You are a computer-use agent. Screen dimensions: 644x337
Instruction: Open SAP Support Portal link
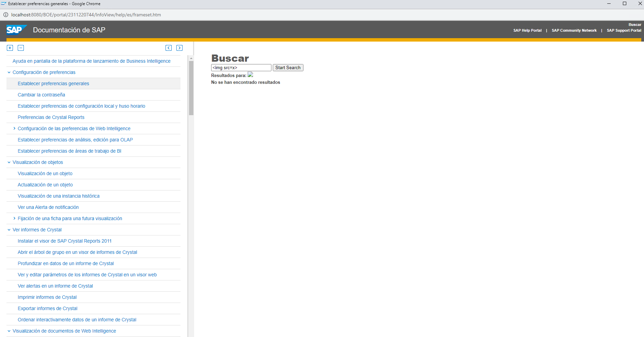[x=624, y=30]
